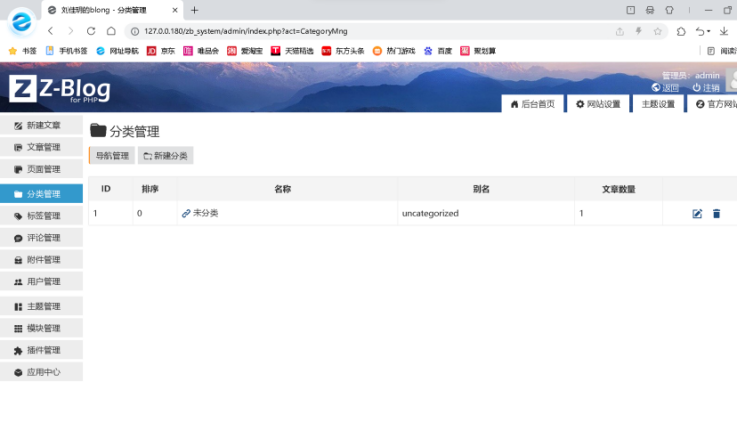Open the 京东 bookmark
737x423 pixels.
pos(161,51)
